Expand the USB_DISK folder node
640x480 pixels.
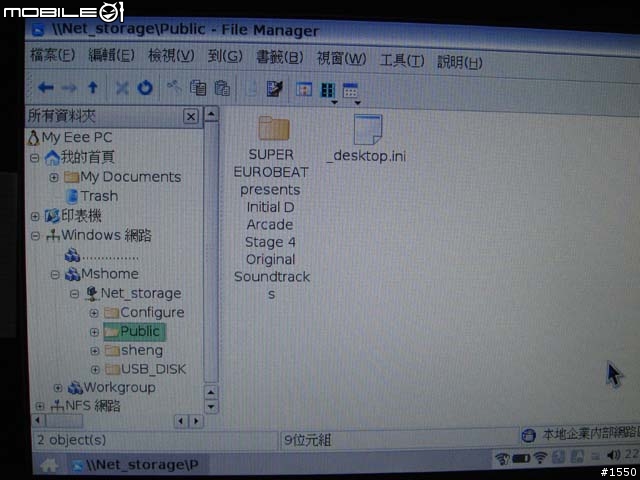pos(95,370)
